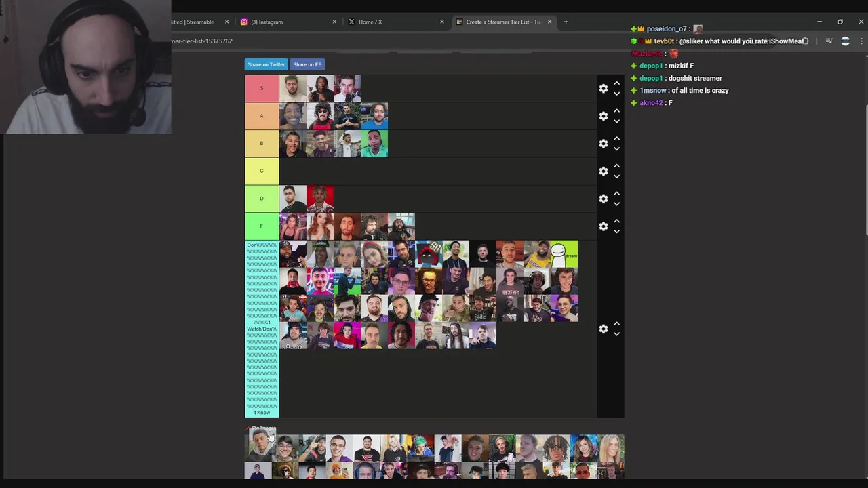Minimize the browser window
The width and height of the screenshot is (868, 488).
click(819, 22)
